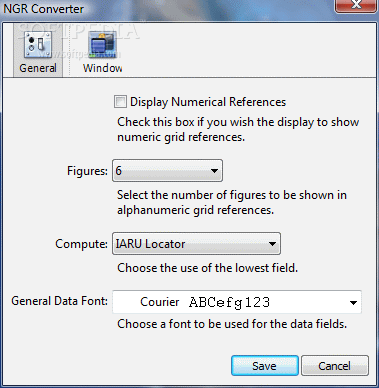The image size is (379, 388).
Task: Click 'Select the number of figures' hint text
Action: (232, 202)
